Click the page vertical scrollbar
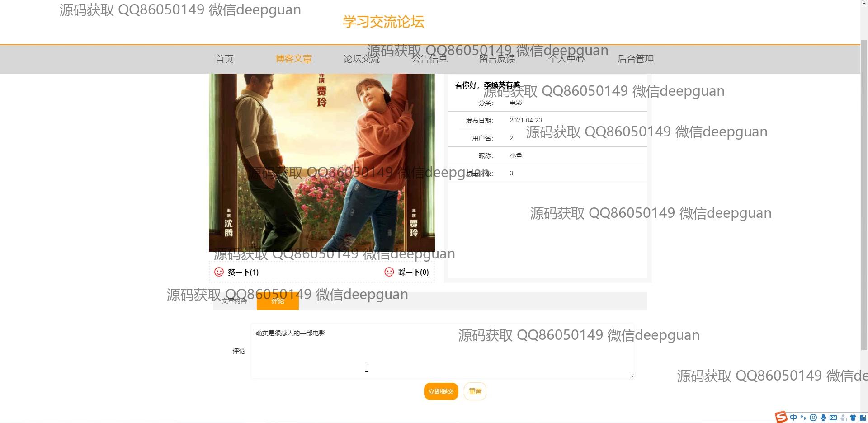868x423 pixels. point(864,194)
